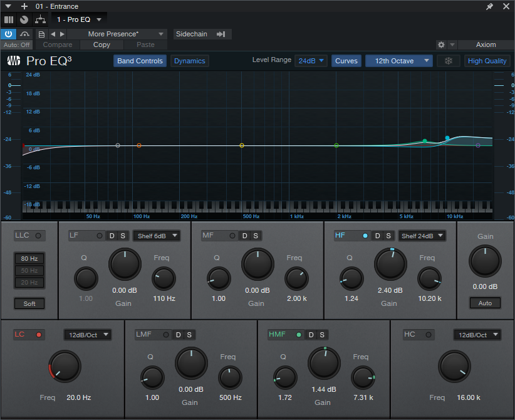
Task: Click the snowflake freeze spectrum icon
Action: click(x=449, y=61)
